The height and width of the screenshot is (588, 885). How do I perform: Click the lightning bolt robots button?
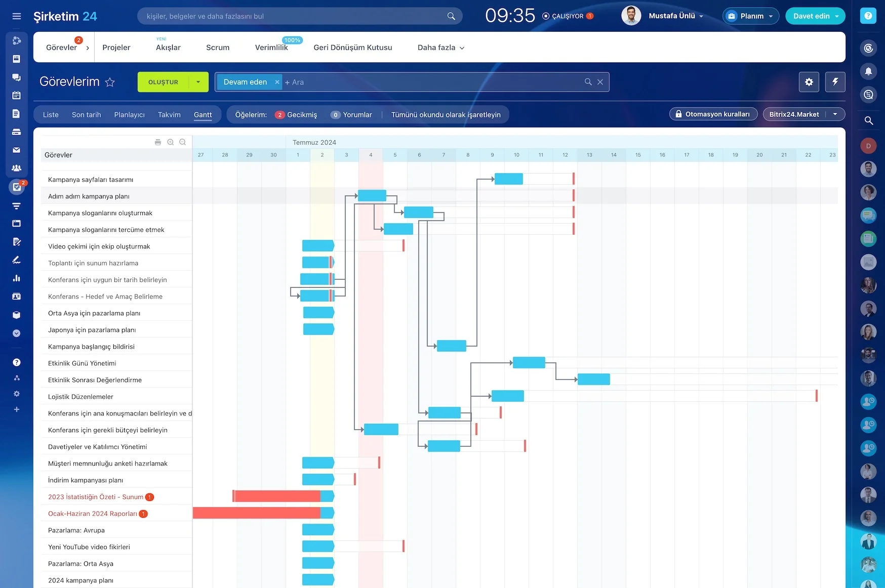coord(835,82)
